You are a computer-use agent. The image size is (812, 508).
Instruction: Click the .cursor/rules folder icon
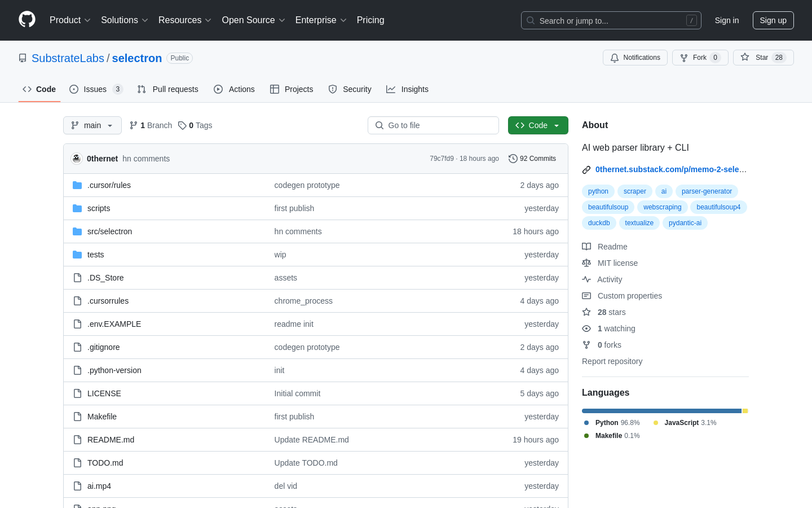77,185
